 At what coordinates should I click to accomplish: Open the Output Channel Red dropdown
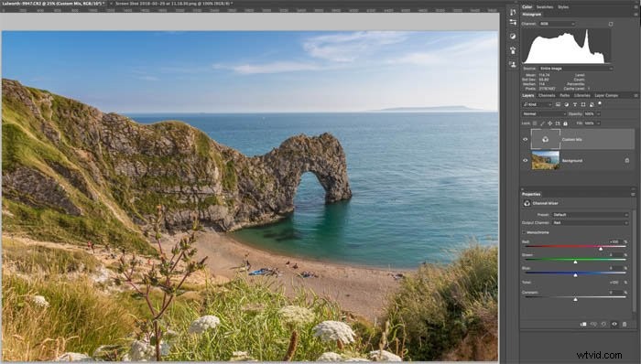tap(590, 223)
